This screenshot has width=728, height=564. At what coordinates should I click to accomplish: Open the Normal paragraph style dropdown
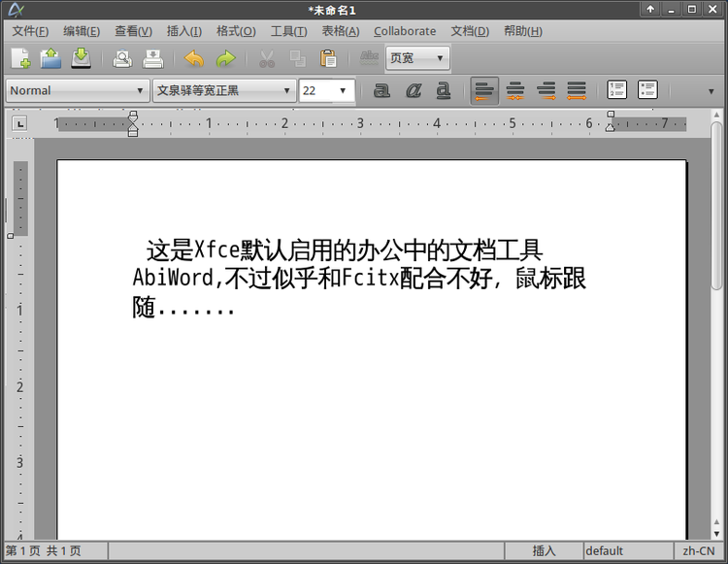(x=78, y=90)
